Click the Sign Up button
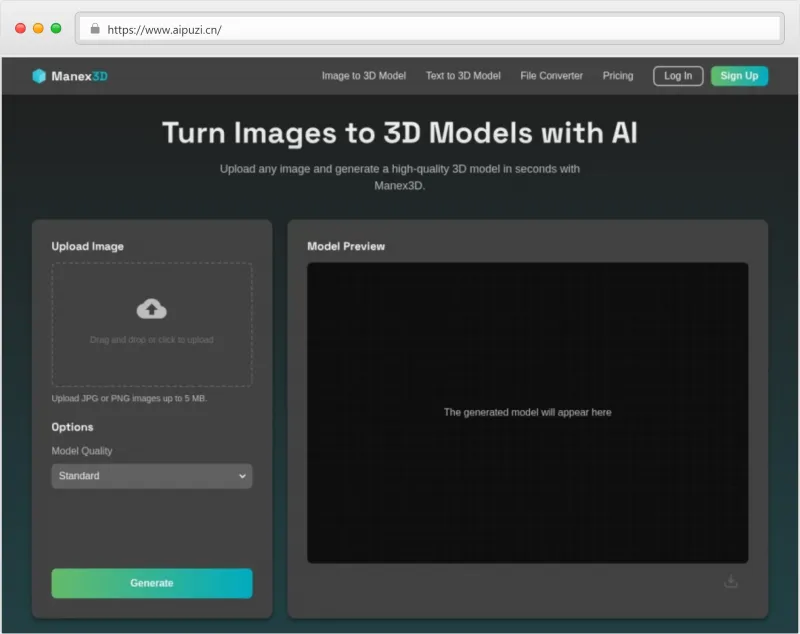The image size is (800, 634). coord(739,75)
